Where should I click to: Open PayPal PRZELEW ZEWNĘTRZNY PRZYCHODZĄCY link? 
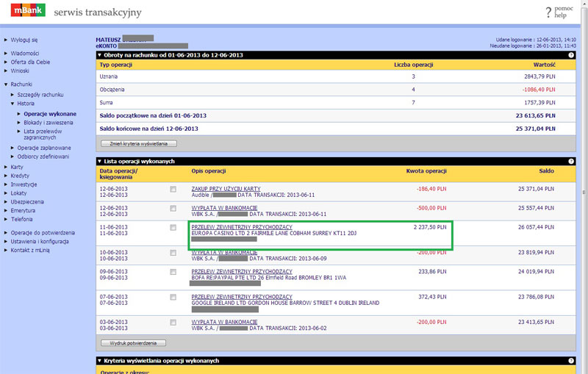tap(242, 271)
